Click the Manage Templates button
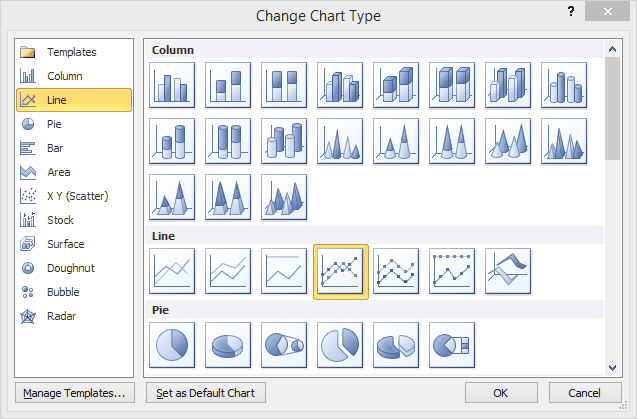Image resolution: width=637 pixels, height=419 pixels. (x=74, y=393)
